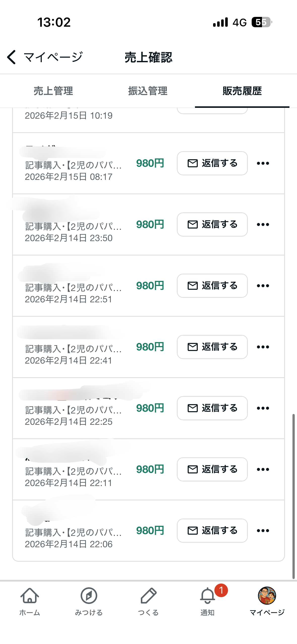Tap the つくる pencil icon

[x=148, y=596]
